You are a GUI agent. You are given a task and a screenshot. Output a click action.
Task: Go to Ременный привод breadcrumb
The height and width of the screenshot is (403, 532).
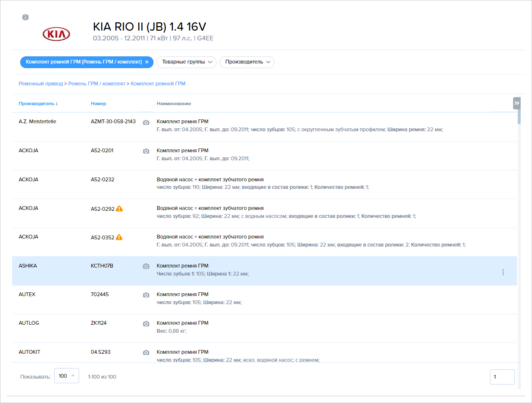41,84
